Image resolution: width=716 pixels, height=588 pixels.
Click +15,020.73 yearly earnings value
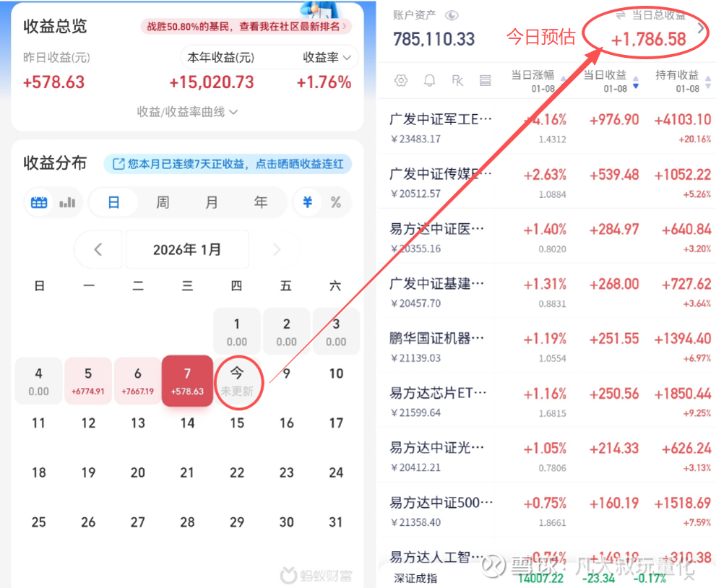tap(212, 82)
